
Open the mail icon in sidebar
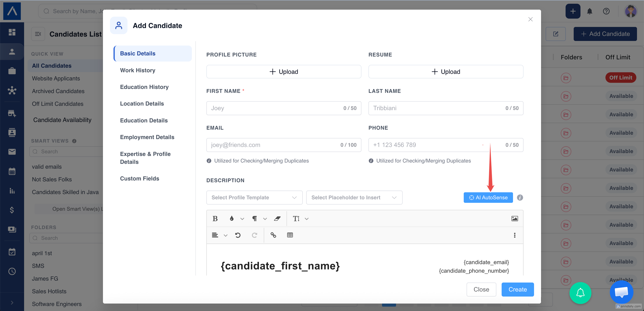coord(12,152)
